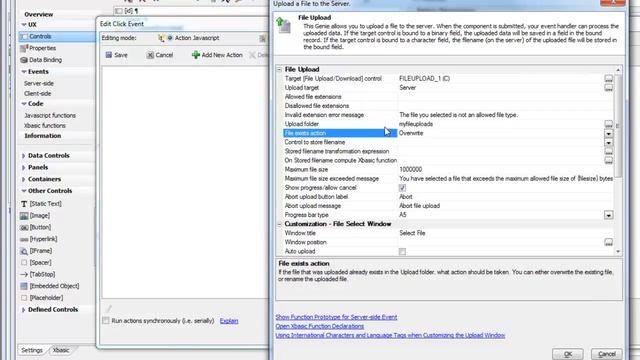The width and height of the screenshot is (640, 360).
Task: Open browse button for Upload folder row
Action: click(x=608, y=124)
